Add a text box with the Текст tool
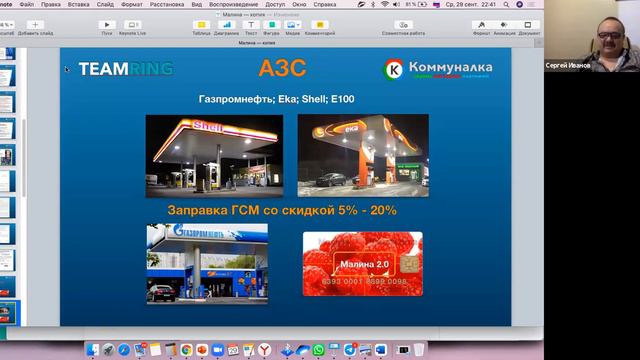The image size is (640, 360). click(251, 25)
